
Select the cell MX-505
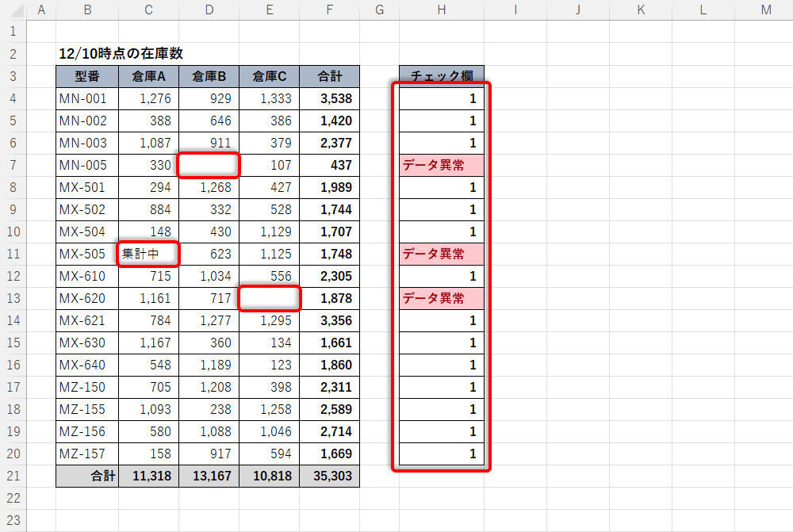(x=87, y=254)
